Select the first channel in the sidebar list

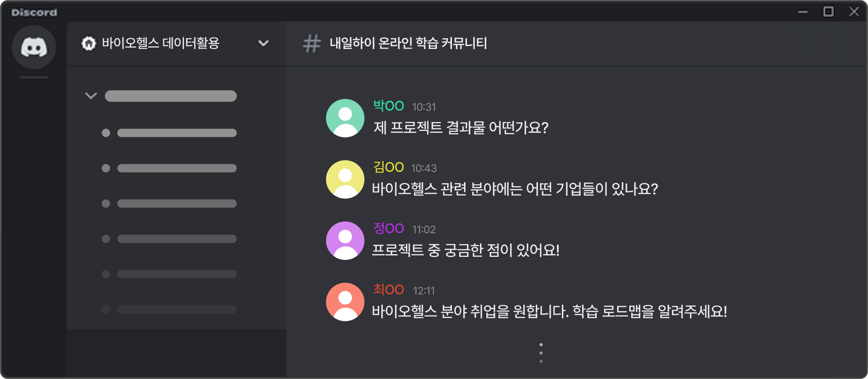tap(169, 133)
